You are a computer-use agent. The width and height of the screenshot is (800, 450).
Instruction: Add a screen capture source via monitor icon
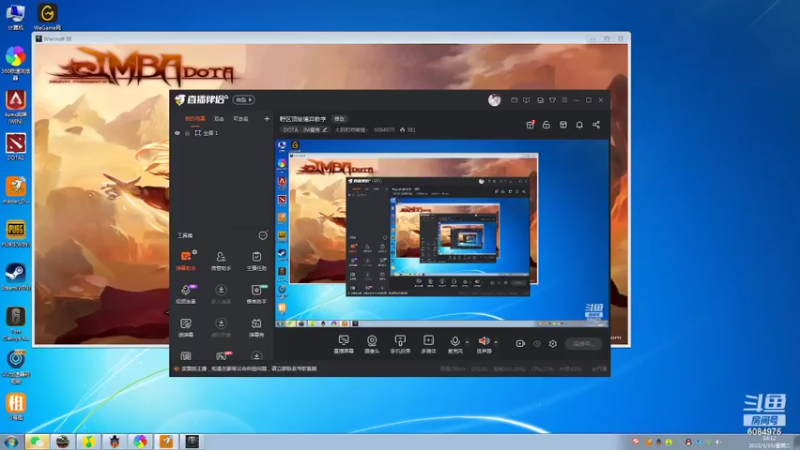(x=343, y=340)
